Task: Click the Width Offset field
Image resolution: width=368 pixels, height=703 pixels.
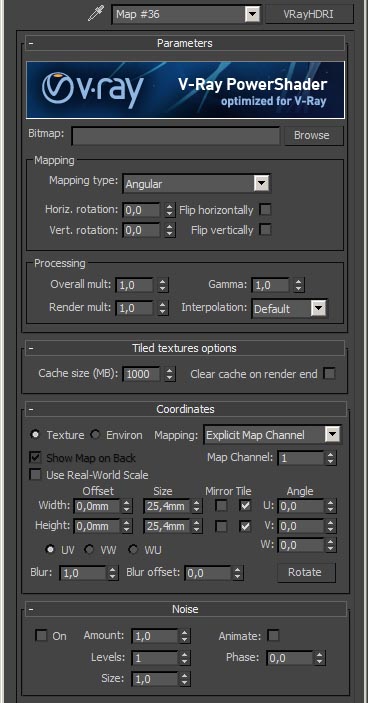Action: [x=97, y=506]
